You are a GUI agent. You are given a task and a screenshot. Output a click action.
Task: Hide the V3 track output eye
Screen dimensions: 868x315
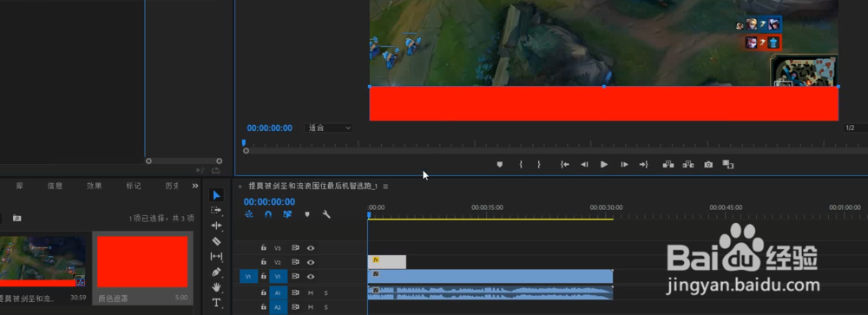[x=311, y=248]
